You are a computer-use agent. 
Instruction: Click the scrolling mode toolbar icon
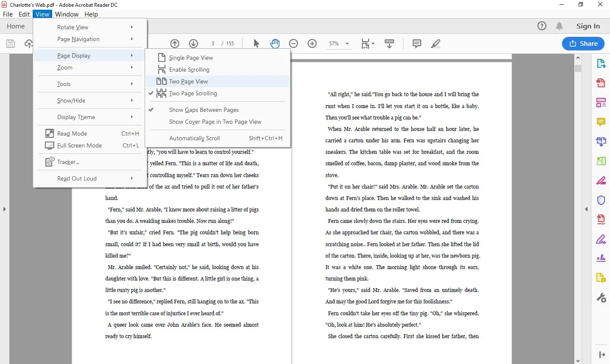[389, 44]
